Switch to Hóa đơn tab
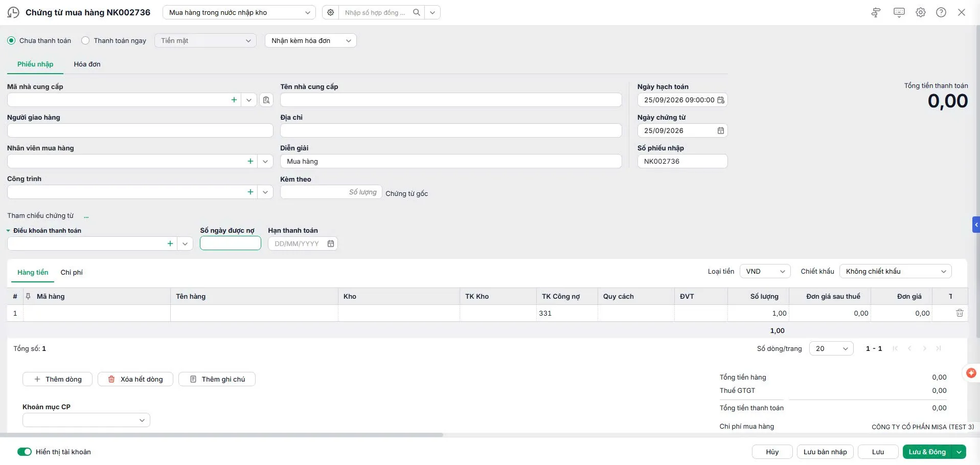Viewport: 980px width, 465px height. click(87, 64)
